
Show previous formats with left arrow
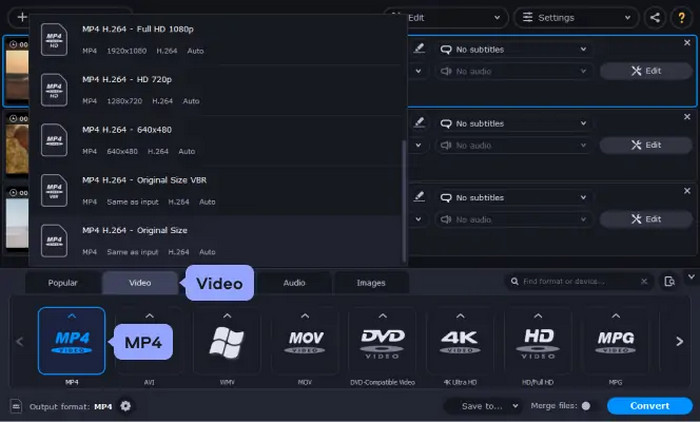click(20, 342)
